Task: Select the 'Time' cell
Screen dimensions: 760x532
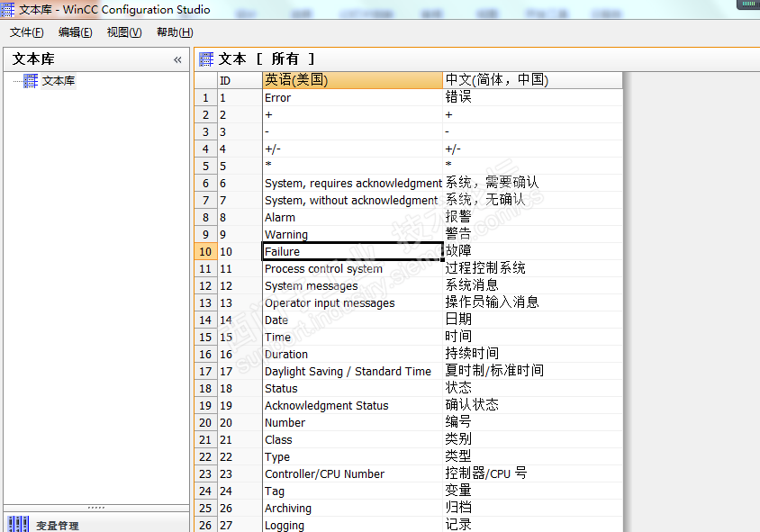Action: click(x=352, y=338)
